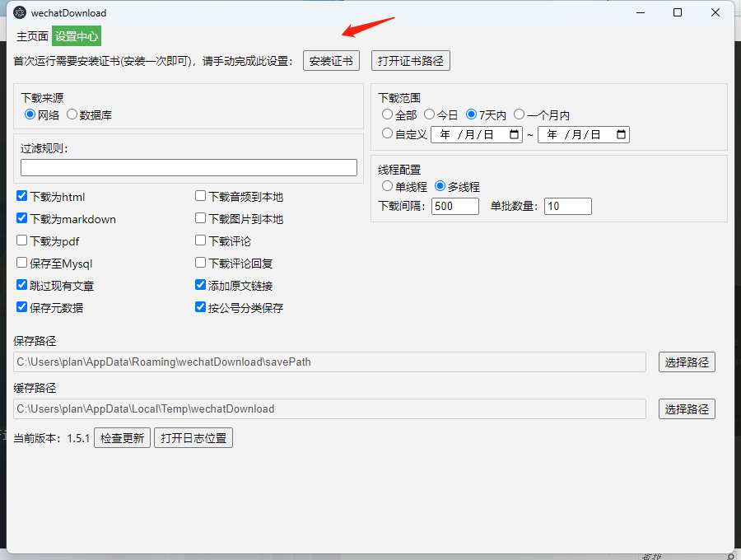Click the start date input field

pos(477,135)
